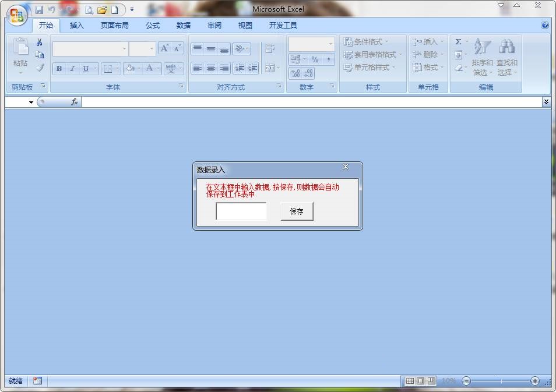Click the zoom in plus button on zoom slider
This screenshot has width=556, height=392.
pyautogui.click(x=534, y=381)
